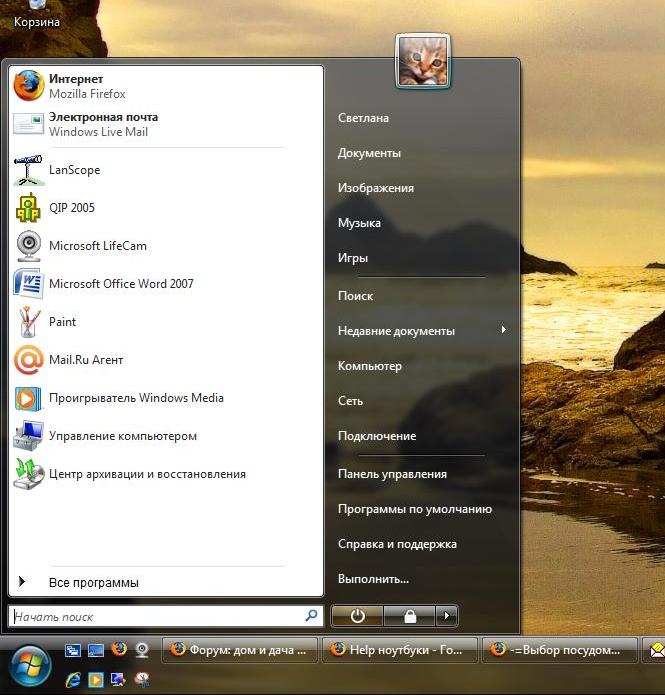
Task: Expand Недавние документы submenu arrow
Action: [504, 329]
